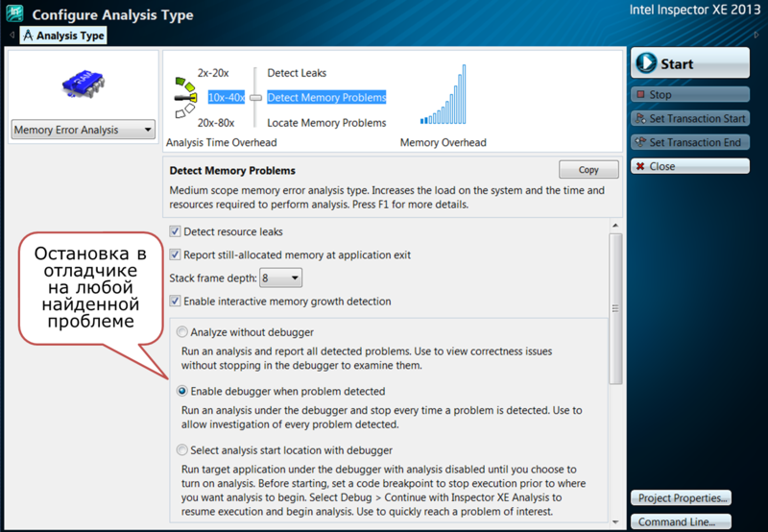Screen dimensions: 768x532
Task: Click the right tab scroll arrow
Action: click(x=756, y=35)
